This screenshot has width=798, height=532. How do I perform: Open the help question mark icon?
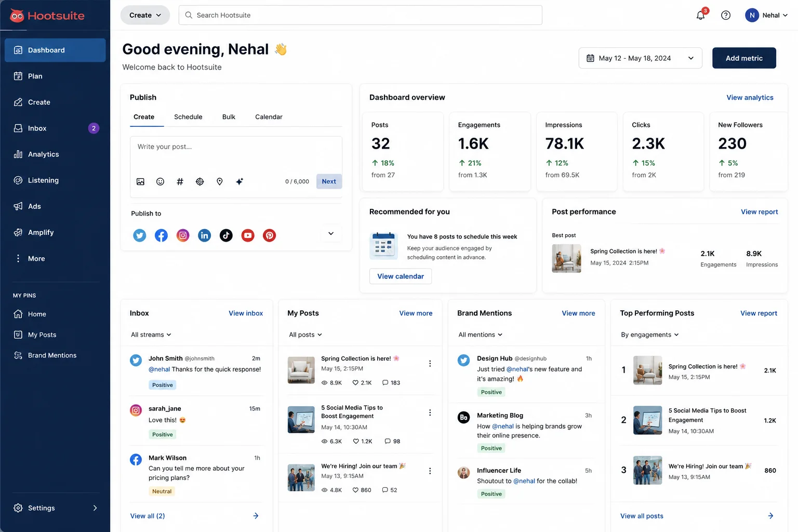click(x=726, y=15)
